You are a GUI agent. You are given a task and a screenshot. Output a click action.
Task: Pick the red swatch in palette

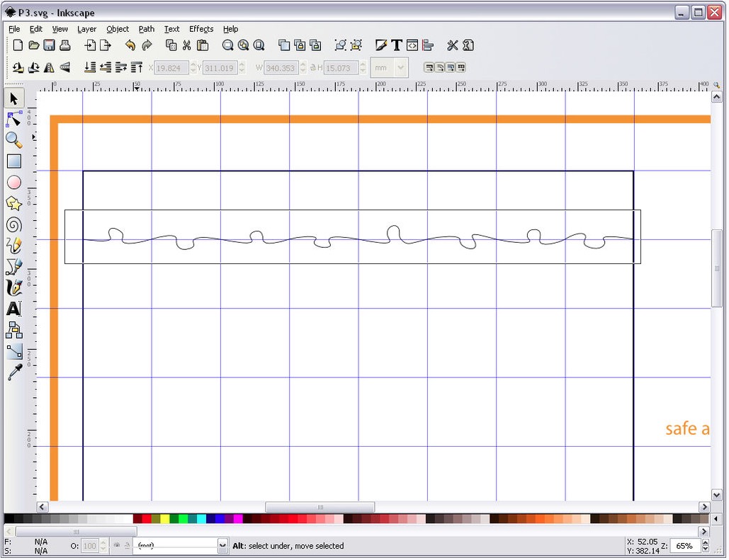[147, 519]
